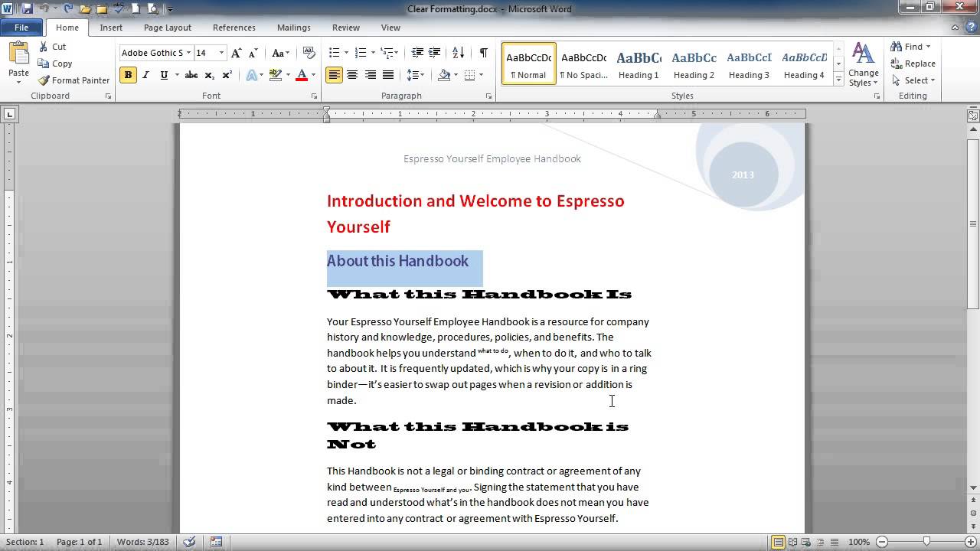Open the Find dropdown arrow
Viewport: 980px width, 551px height.
click(928, 47)
